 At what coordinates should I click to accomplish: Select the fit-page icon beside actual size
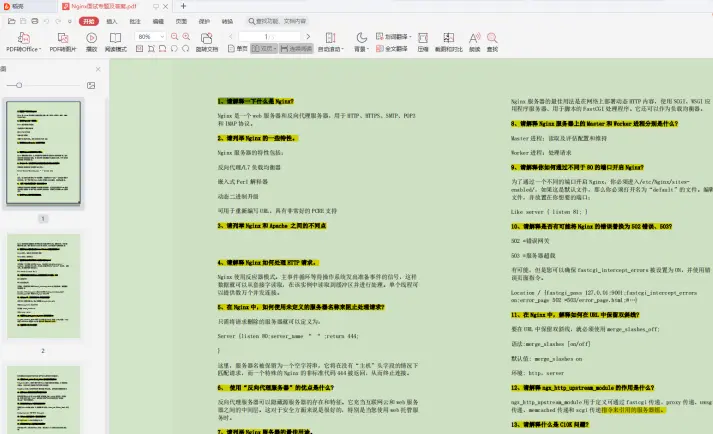[x=151, y=49]
